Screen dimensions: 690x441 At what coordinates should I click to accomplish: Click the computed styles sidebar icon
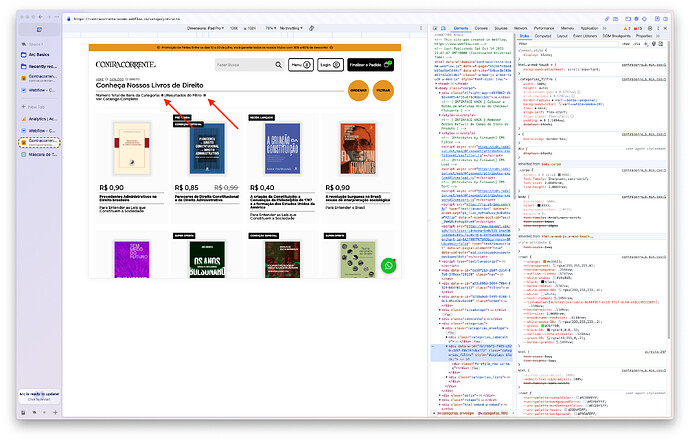click(661, 44)
